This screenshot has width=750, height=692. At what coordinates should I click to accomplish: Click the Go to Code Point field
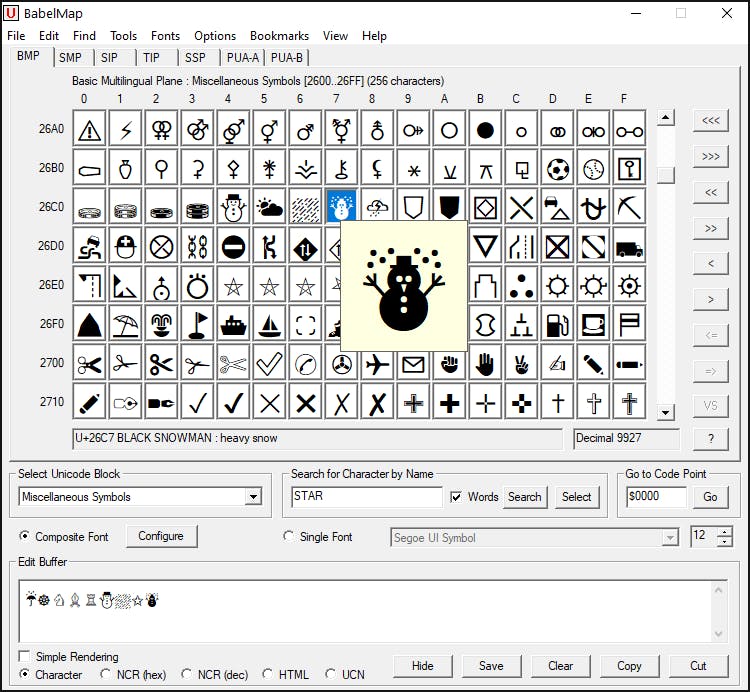(656, 497)
